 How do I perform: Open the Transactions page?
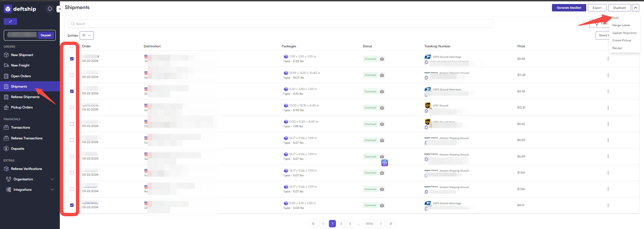[20, 128]
